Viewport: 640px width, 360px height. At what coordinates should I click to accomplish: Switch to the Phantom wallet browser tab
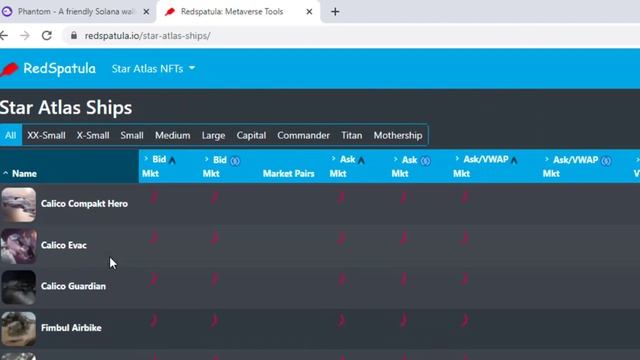click(x=76, y=12)
